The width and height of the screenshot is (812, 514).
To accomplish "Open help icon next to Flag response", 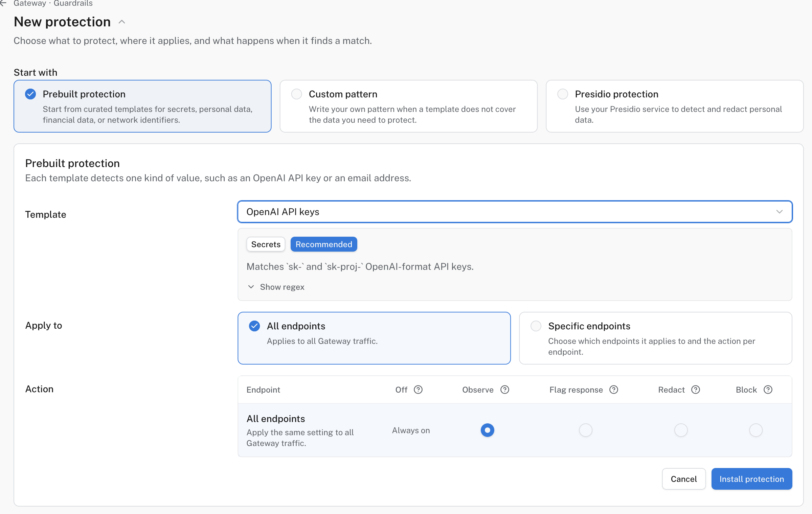I will (x=614, y=390).
